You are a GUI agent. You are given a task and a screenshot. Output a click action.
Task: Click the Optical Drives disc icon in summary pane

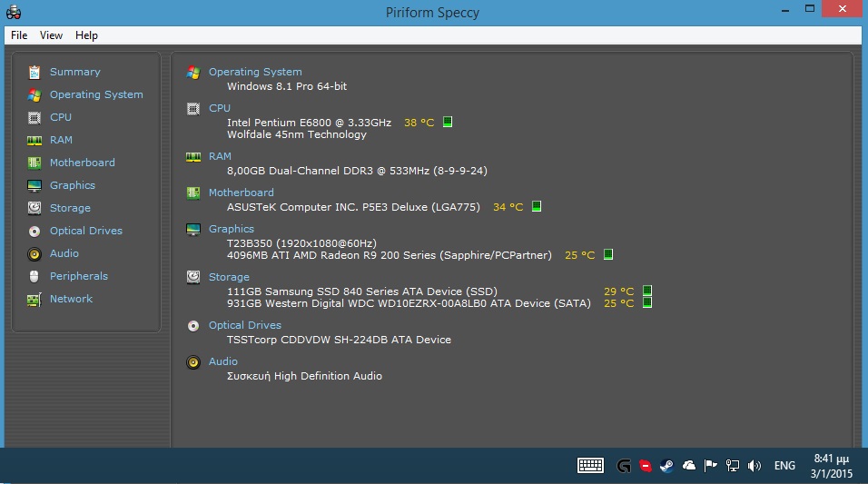(193, 326)
